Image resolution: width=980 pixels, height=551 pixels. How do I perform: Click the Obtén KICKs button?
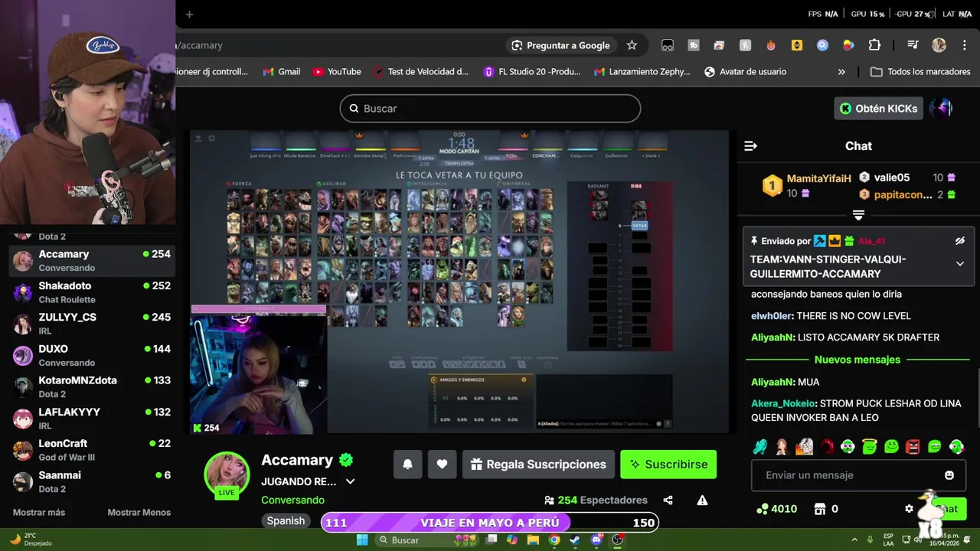(x=878, y=109)
